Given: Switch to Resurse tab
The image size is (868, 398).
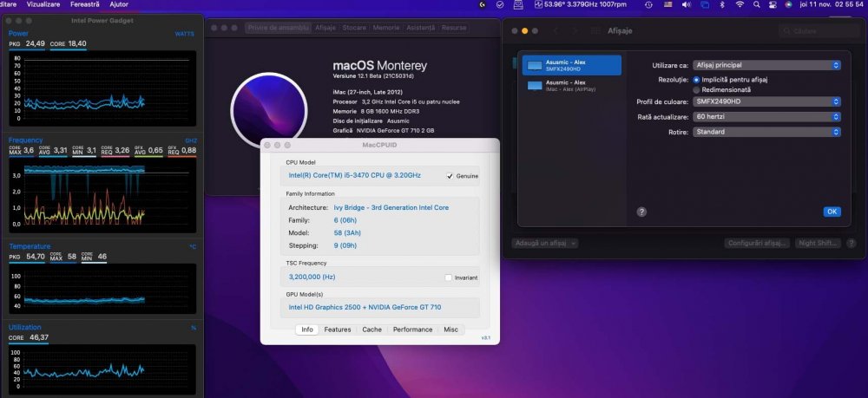Looking at the screenshot, I should 454,28.
